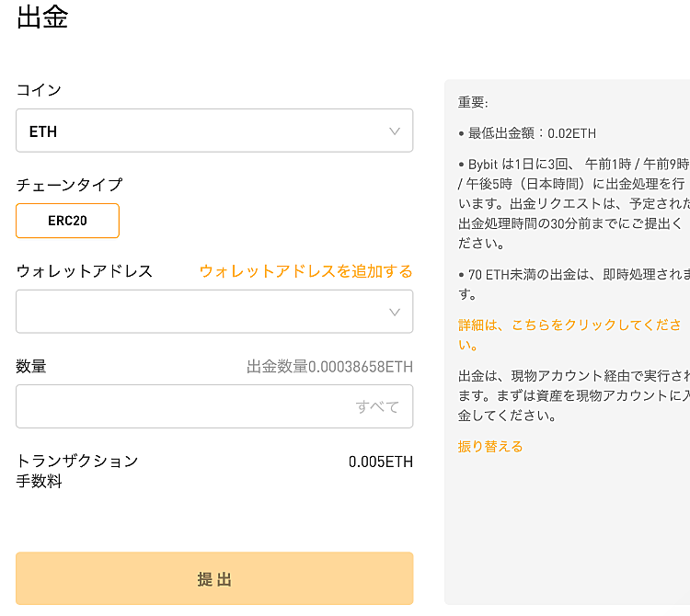This screenshot has width=690, height=616.
Task: Click the 出金数量0.00038658ETH available balance text
Action: coord(329,366)
